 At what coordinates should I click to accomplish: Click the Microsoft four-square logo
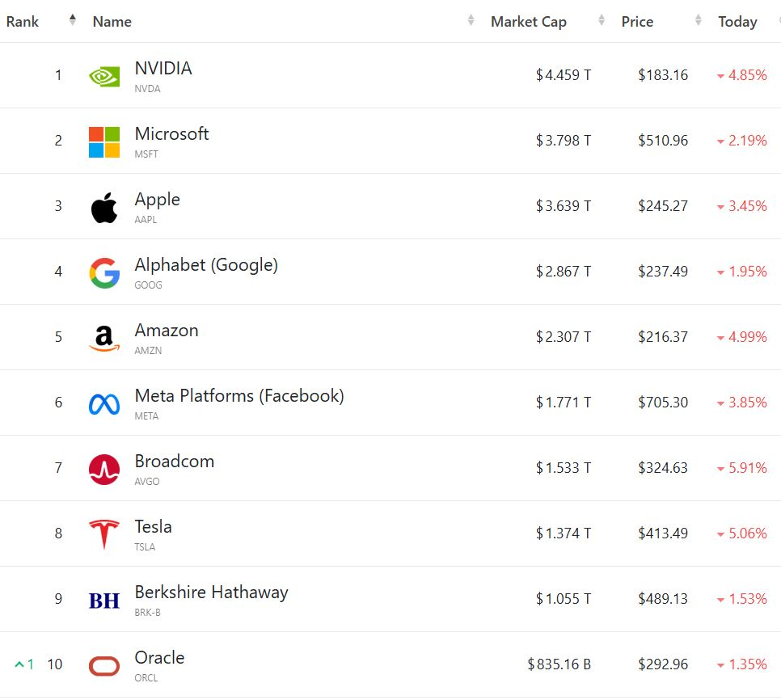coord(104,141)
